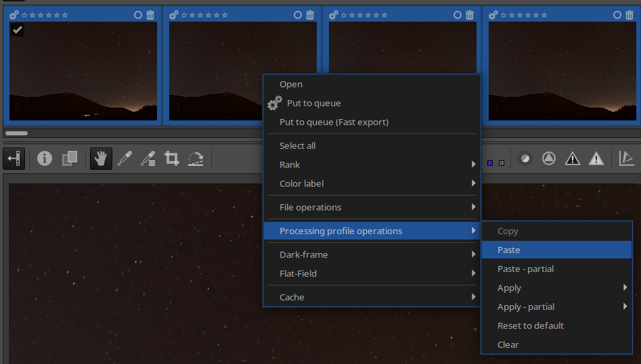Expand the Rank submenu
Viewport: 641px width, 364px height.
point(372,164)
